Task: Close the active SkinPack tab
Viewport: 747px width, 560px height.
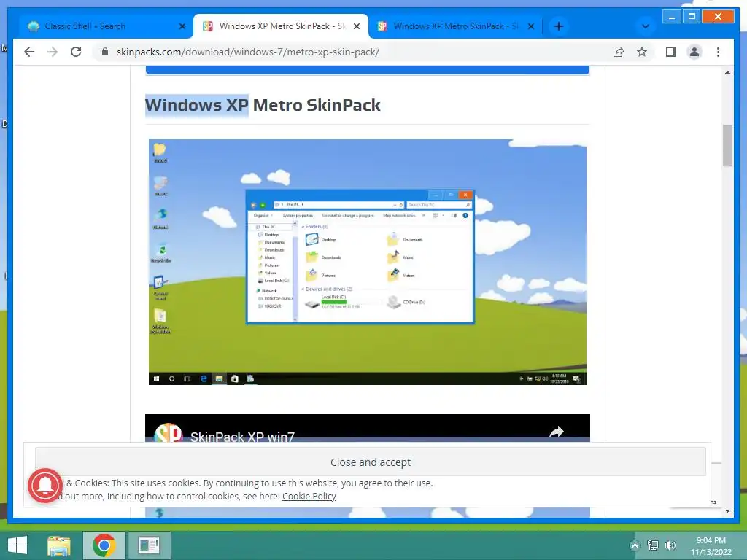Action: tap(356, 26)
